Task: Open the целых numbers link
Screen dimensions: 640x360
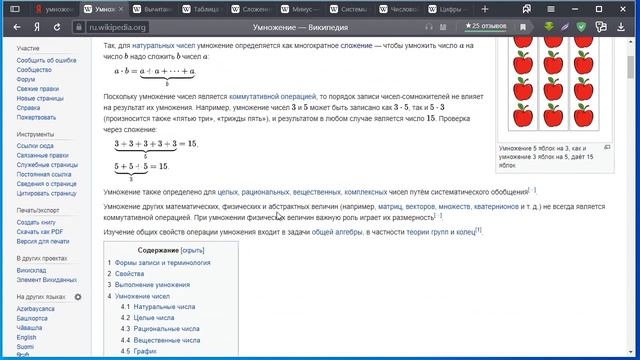Action: pos(227,192)
